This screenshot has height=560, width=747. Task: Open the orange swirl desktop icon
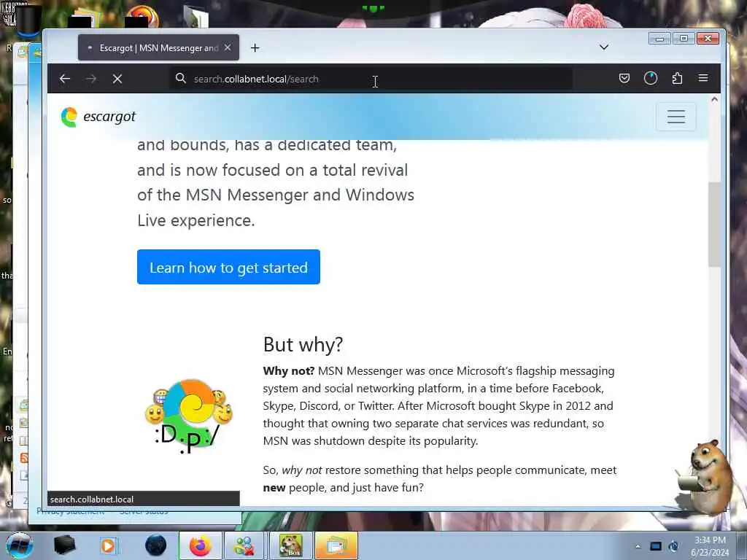point(142,17)
